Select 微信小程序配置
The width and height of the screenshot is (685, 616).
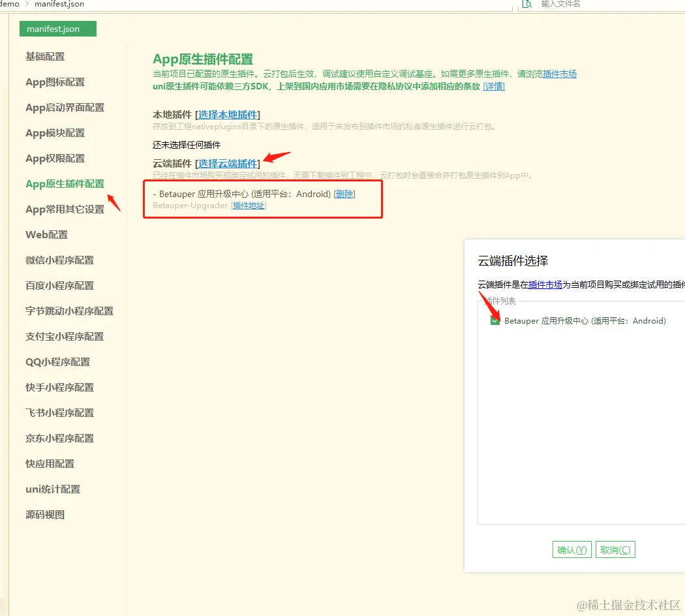[60, 260]
